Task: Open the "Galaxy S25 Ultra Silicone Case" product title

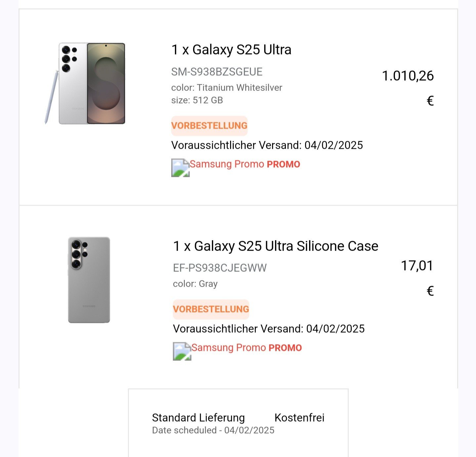Action: click(275, 246)
